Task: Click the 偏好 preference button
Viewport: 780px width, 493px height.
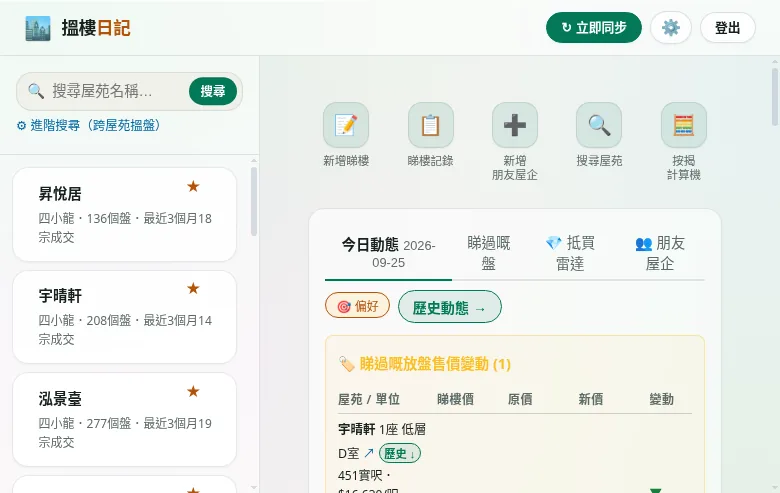Action: click(x=357, y=305)
